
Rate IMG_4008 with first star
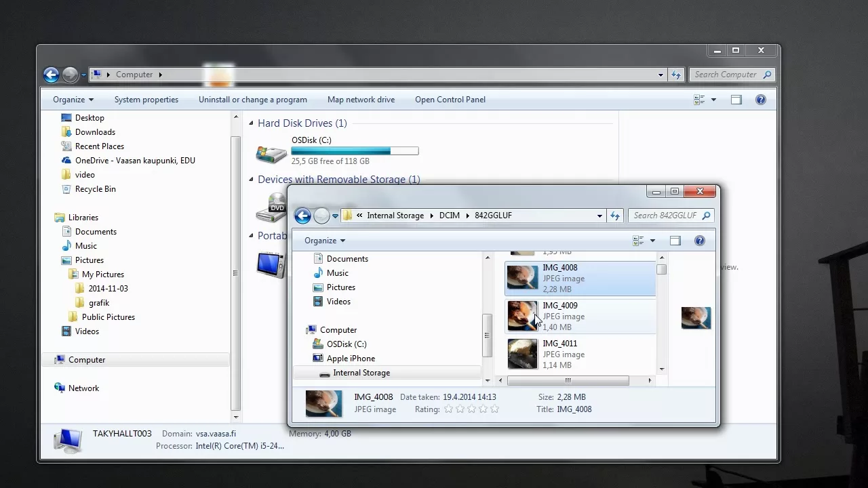(448, 409)
